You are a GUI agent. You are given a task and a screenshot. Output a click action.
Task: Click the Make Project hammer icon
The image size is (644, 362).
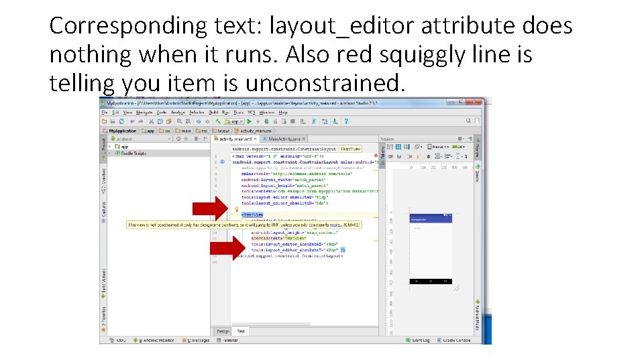point(217,121)
